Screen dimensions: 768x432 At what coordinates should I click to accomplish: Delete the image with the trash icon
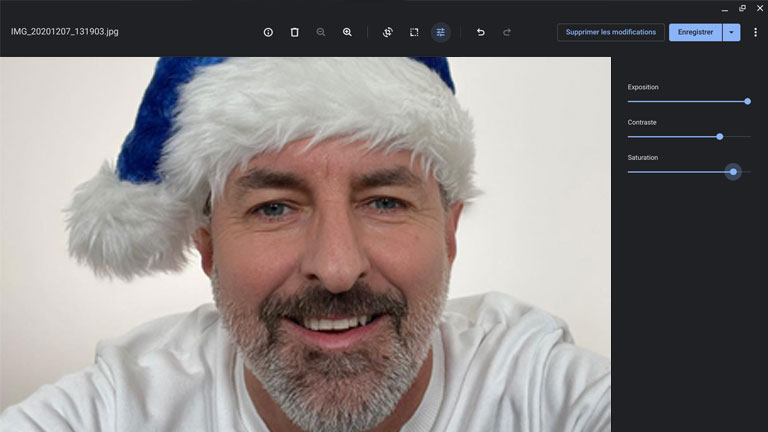[x=294, y=32]
